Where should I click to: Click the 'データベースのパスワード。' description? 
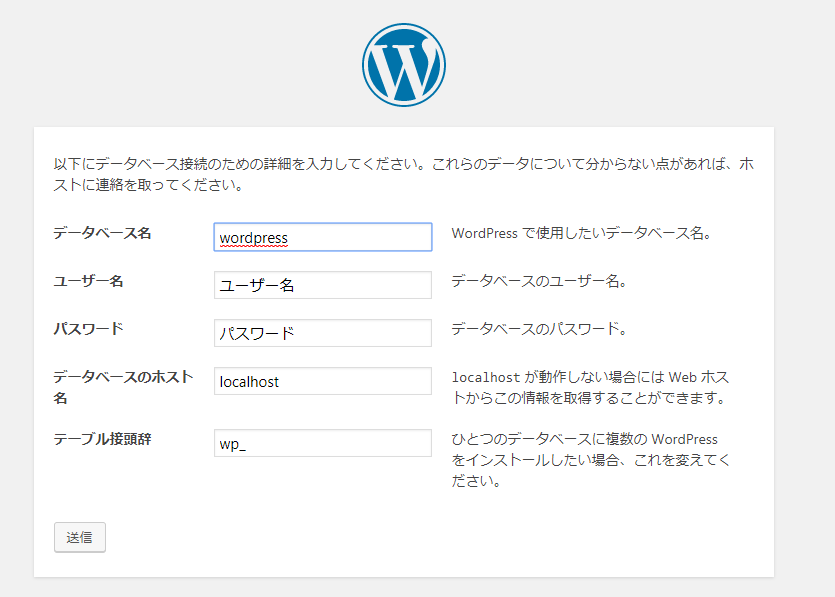pos(539,329)
